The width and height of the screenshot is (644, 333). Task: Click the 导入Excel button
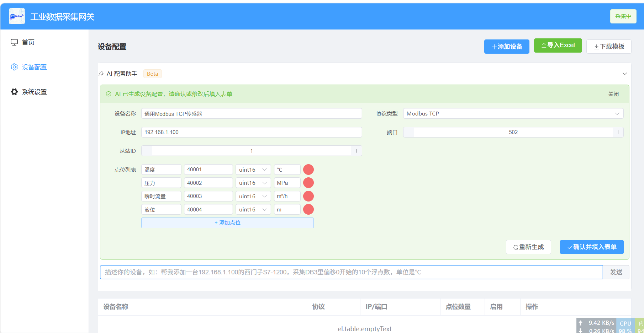pos(558,45)
